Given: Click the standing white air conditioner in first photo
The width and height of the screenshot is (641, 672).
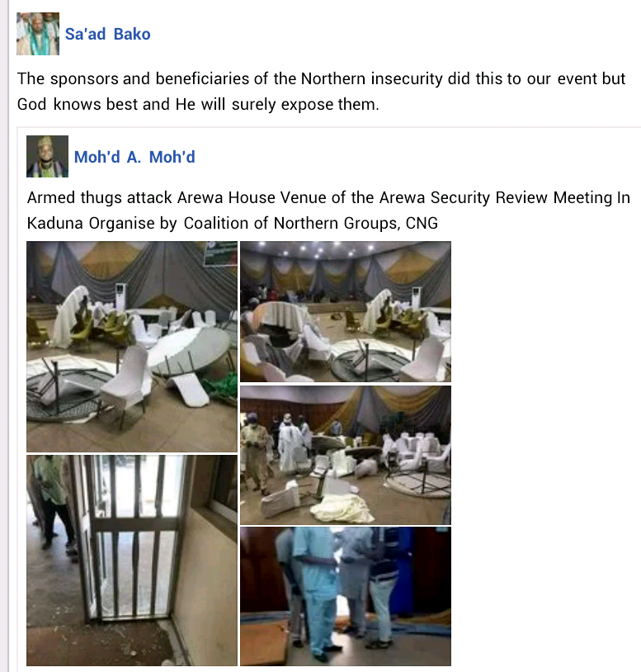Looking at the screenshot, I should 120,296.
